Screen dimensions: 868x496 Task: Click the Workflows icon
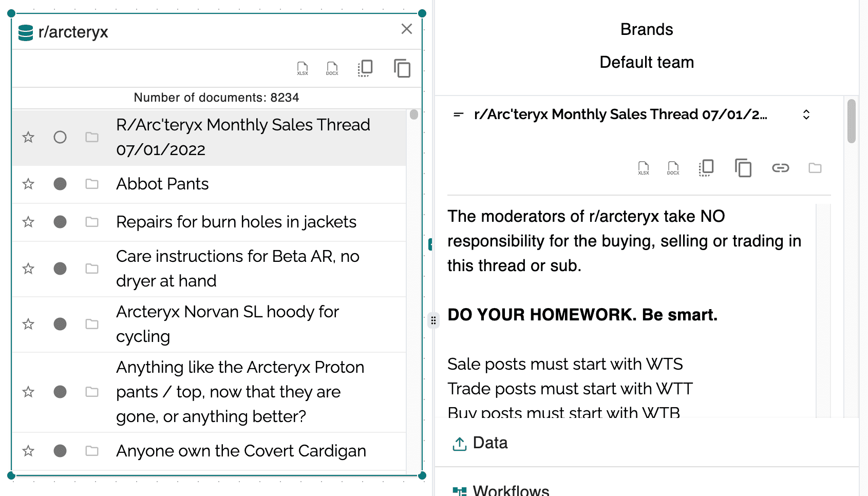[x=460, y=491]
